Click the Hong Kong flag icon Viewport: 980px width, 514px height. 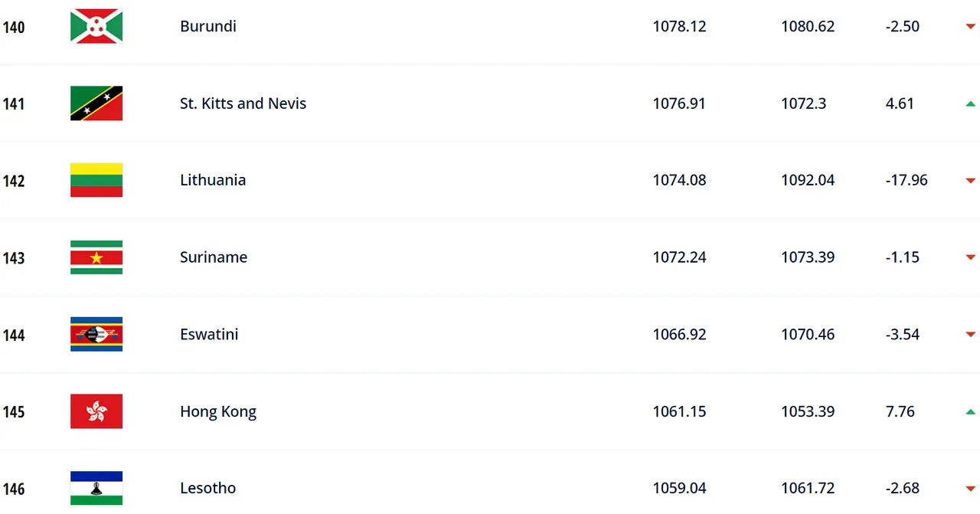pos(96,411)
